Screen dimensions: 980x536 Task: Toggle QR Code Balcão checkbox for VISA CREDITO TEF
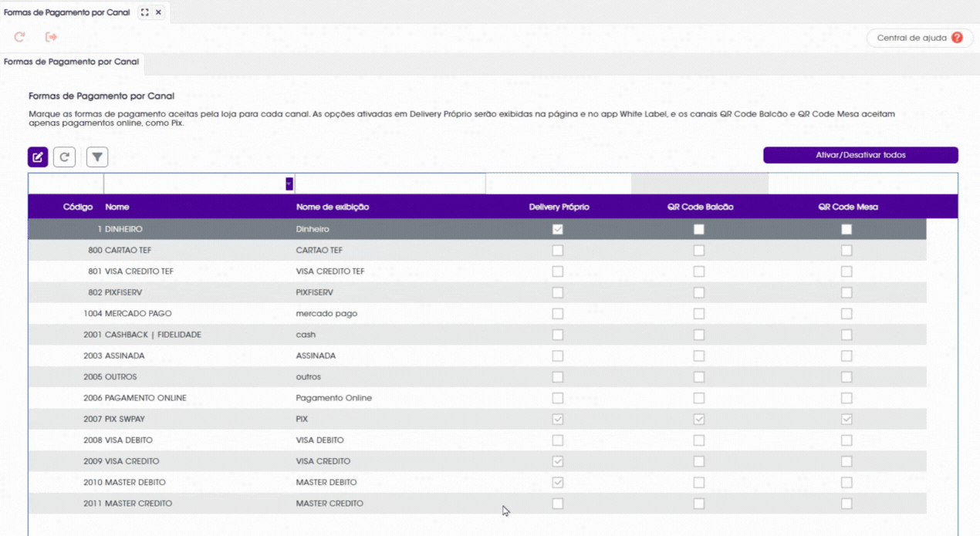[699, 271]
